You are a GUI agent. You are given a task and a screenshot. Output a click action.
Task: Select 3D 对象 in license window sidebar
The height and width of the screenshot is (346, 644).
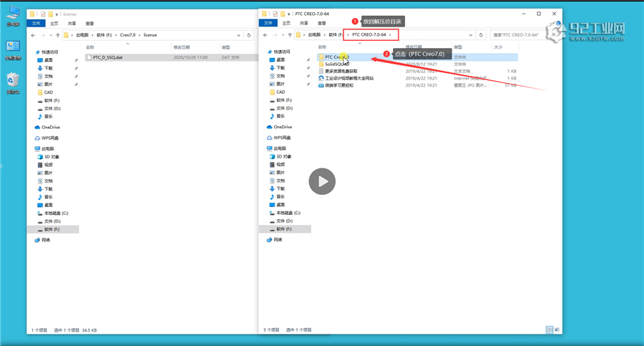(x=49, y=157)
